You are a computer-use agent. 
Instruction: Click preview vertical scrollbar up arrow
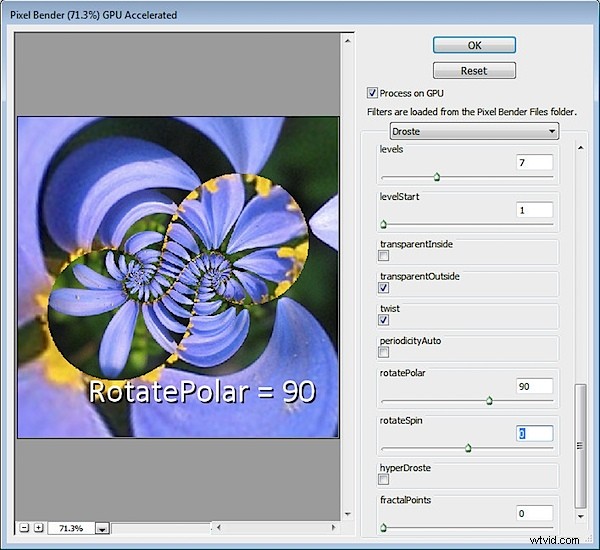pyautogui.click(x=347, y=41)
